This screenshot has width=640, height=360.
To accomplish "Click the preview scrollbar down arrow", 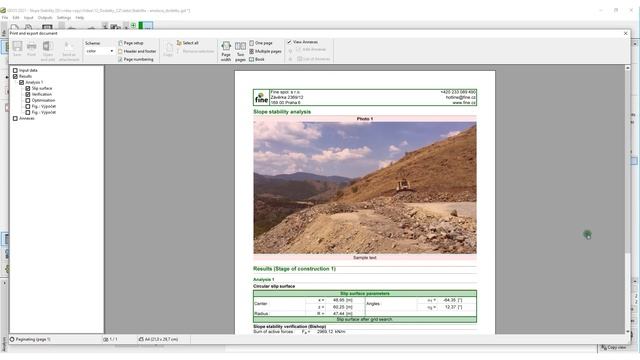I will pos(627,331).
